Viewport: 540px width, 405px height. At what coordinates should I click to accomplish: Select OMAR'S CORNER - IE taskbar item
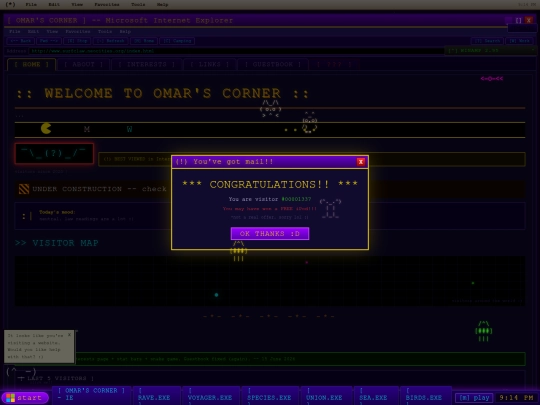pyautogui.click(x=92, y=395)
